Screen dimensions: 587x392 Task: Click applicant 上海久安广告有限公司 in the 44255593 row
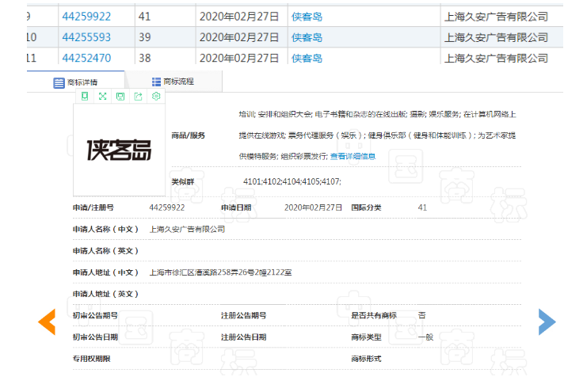[496, 37]
